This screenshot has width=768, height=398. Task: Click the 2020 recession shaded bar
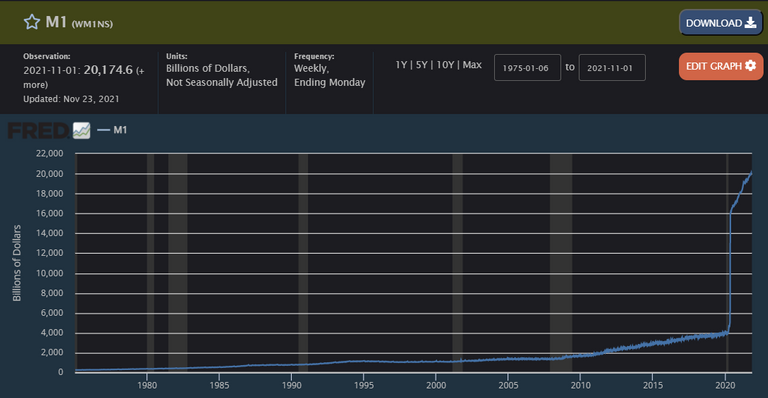tap(727, 263)
